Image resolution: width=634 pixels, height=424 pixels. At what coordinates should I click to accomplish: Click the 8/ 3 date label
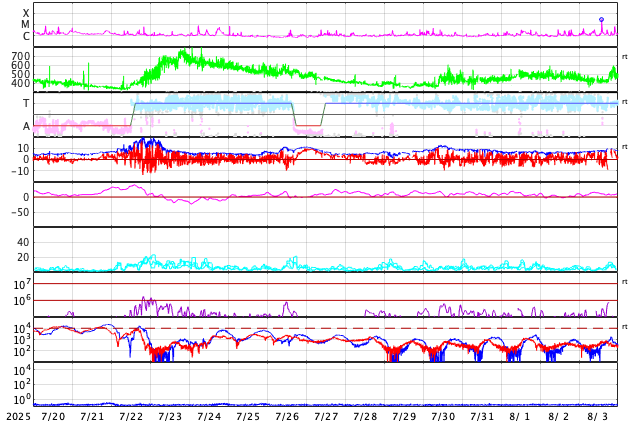coord(598,416)
